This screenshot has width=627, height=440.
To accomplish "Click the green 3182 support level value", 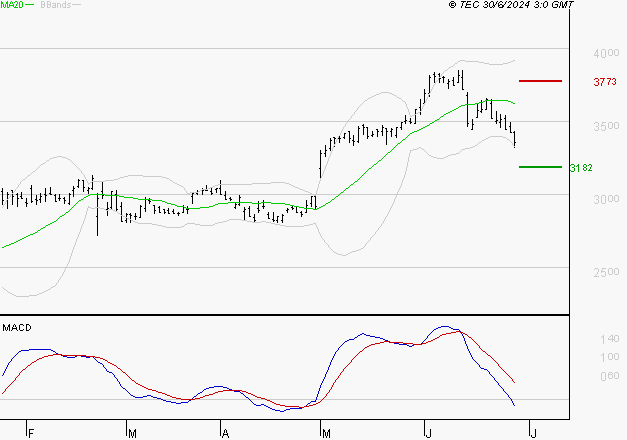I will [581, 168].
